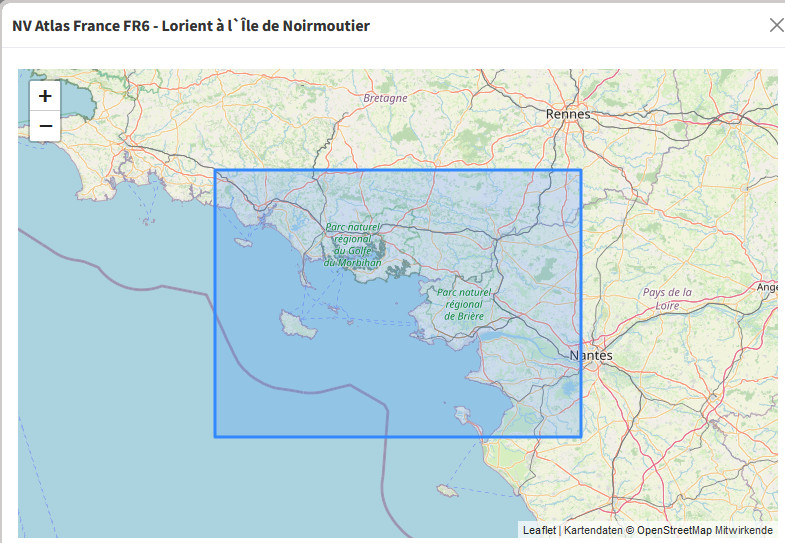Click the Parc naturel régional de Brière label
The height and width of the screenshot is (543, 785).
[x=464, y=304]
